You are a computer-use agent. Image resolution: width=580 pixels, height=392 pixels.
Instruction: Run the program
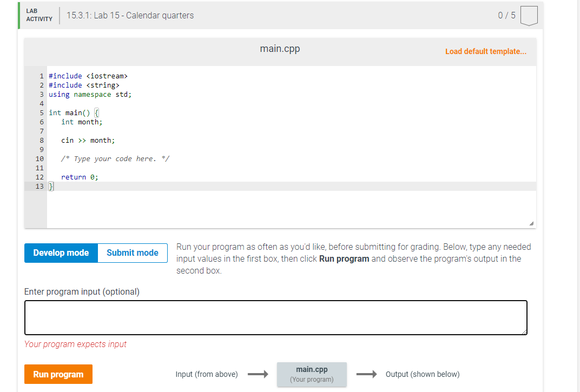click(x=58, y=374)
